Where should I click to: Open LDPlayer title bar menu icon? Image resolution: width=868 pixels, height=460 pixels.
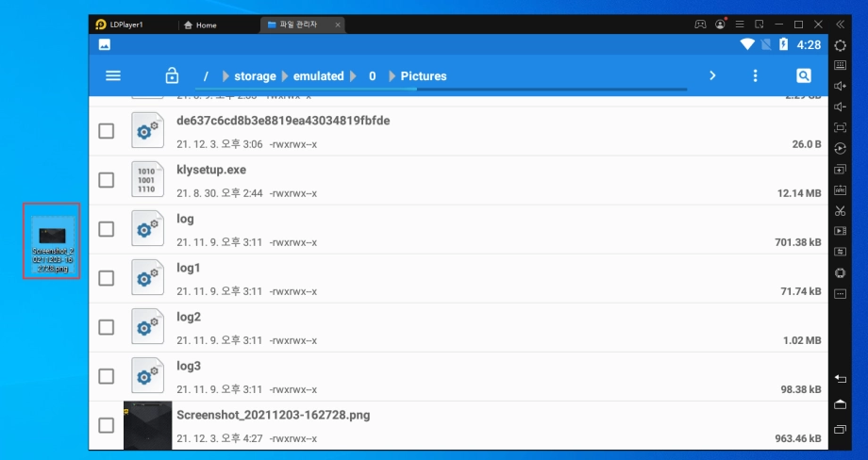pos(740,25)
